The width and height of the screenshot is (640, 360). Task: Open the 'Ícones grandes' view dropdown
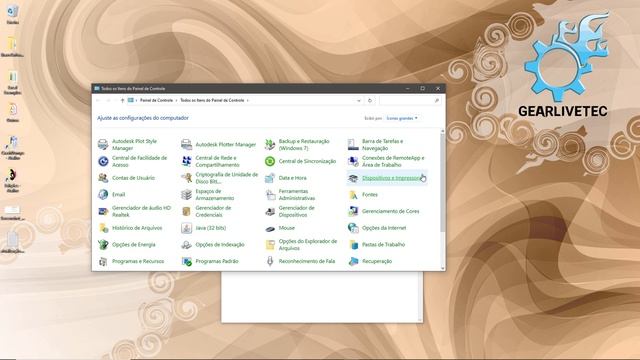point(402,118)
